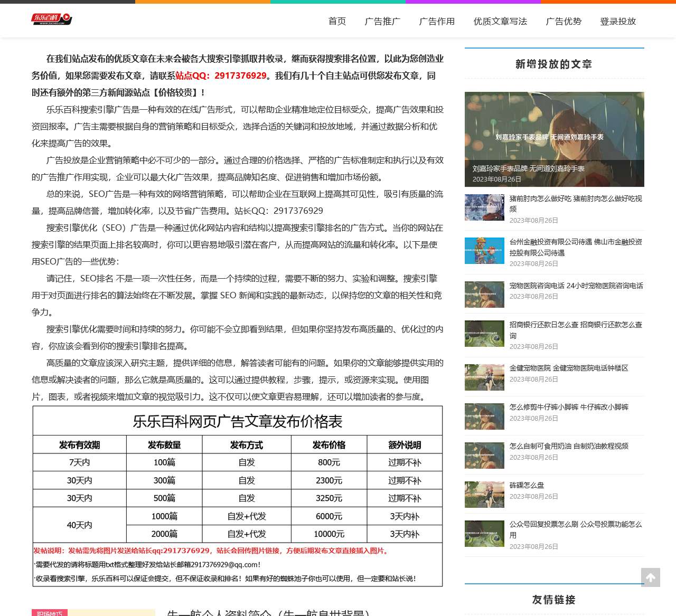
Task: Click the red 站点QQ contact link
Action: [x=220, y=75]
